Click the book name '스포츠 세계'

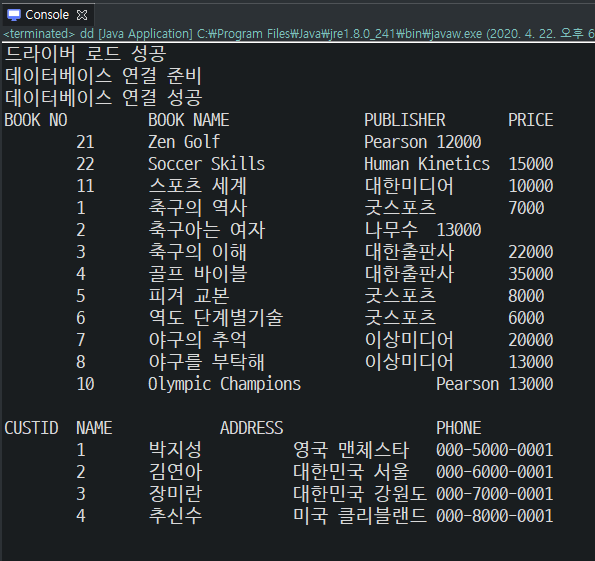pyautogui.click(x=198, y=186)
